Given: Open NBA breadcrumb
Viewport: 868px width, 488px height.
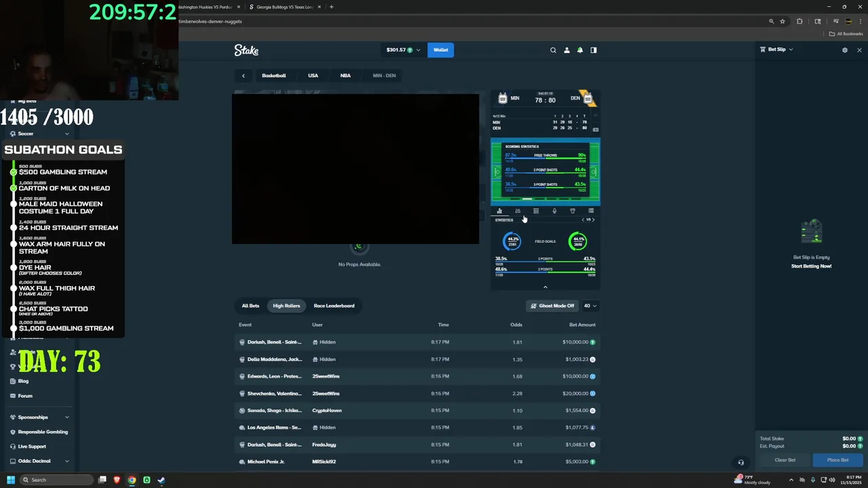Looking at the screenshot, I should coord(345,76).
